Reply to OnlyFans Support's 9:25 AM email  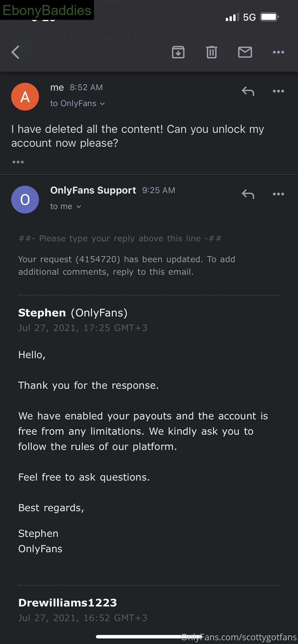click(x=248, y=194)
